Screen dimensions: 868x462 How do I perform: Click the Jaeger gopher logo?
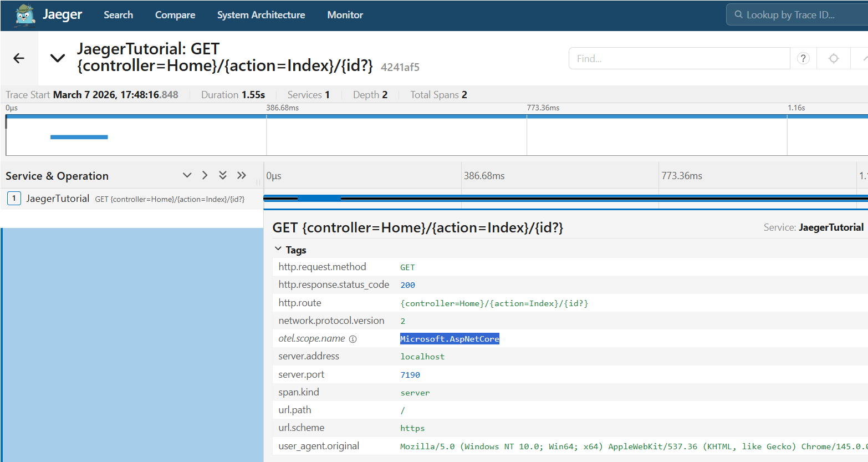pyautogui.click(x=25, y=15)
